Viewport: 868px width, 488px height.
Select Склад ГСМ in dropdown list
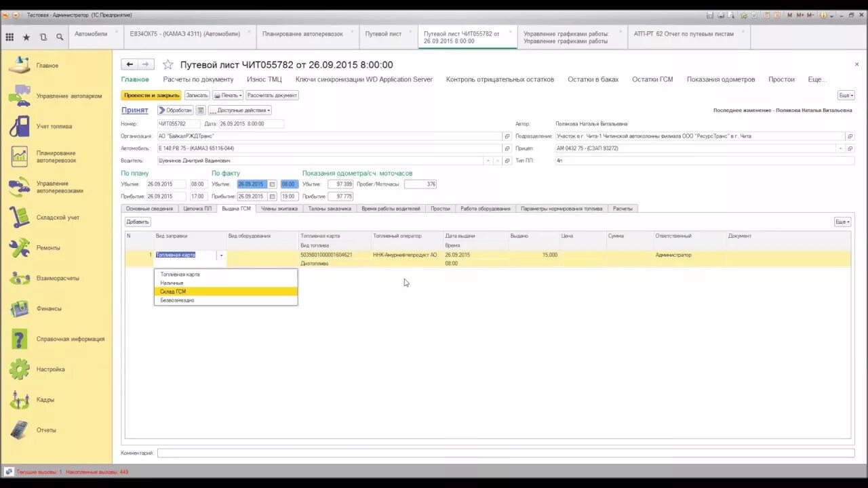226,291
